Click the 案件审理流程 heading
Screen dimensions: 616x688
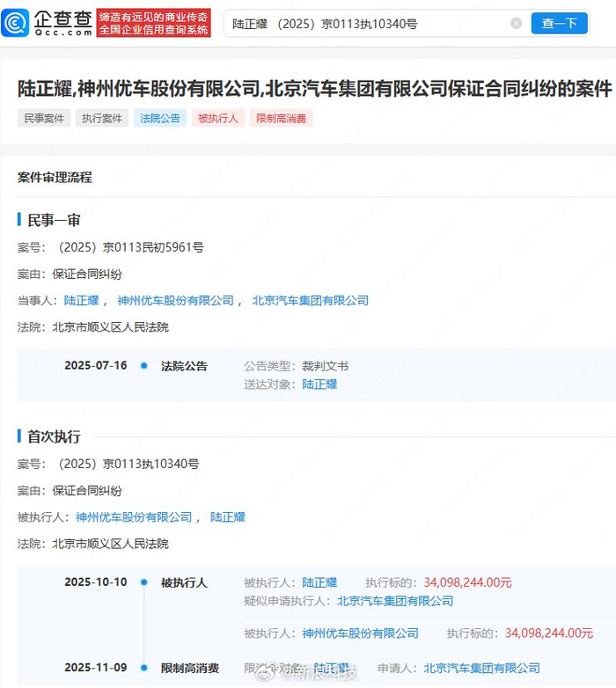(x=55, y=178)
